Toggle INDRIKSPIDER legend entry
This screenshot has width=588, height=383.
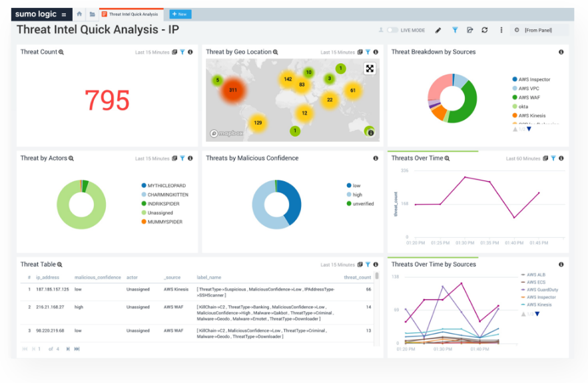tap(160, 204)
